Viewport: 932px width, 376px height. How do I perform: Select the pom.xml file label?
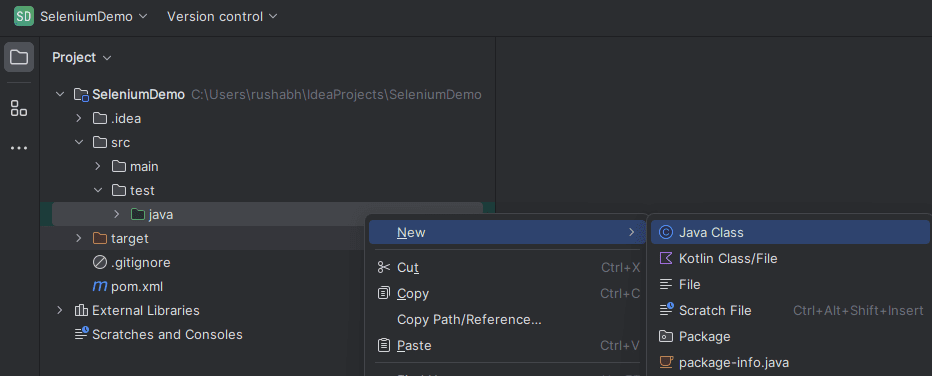137,286
